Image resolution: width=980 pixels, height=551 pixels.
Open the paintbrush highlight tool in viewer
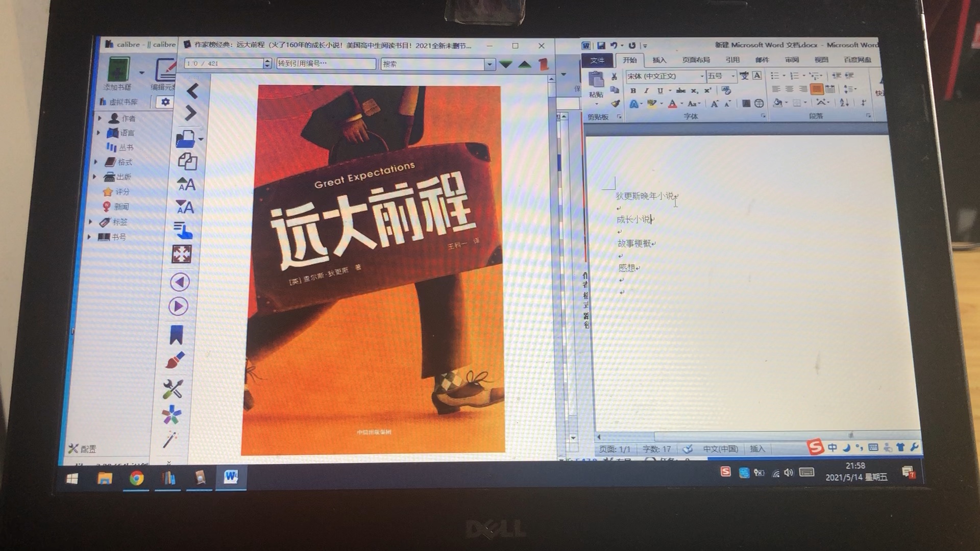click(x=175, y=360)
